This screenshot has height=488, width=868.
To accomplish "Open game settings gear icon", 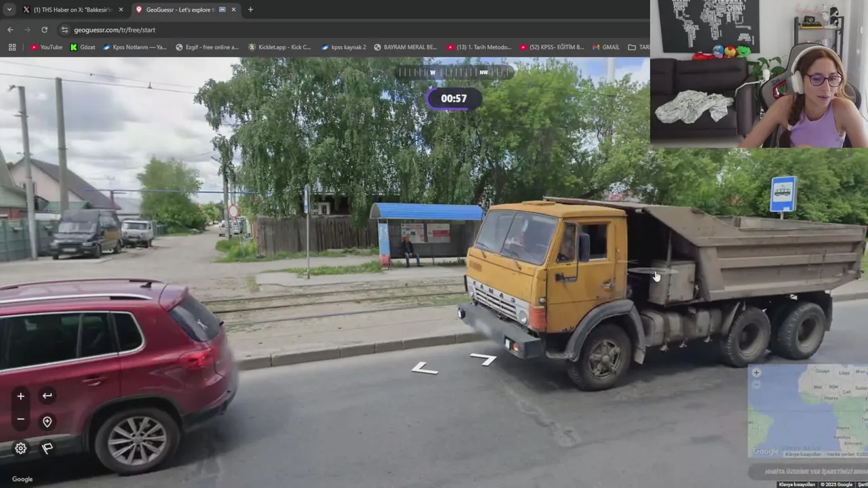I will coord(20,448).
